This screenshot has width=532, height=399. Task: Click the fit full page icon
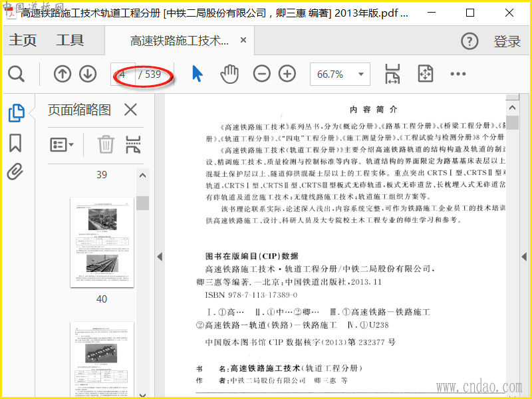(426, 74)
